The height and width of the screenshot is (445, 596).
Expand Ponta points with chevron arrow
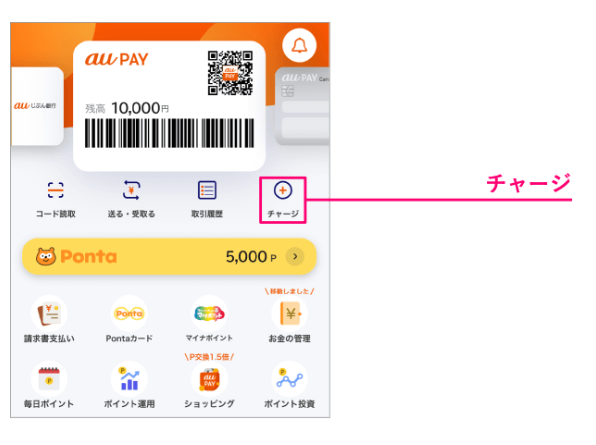click(x=295, y=257)
